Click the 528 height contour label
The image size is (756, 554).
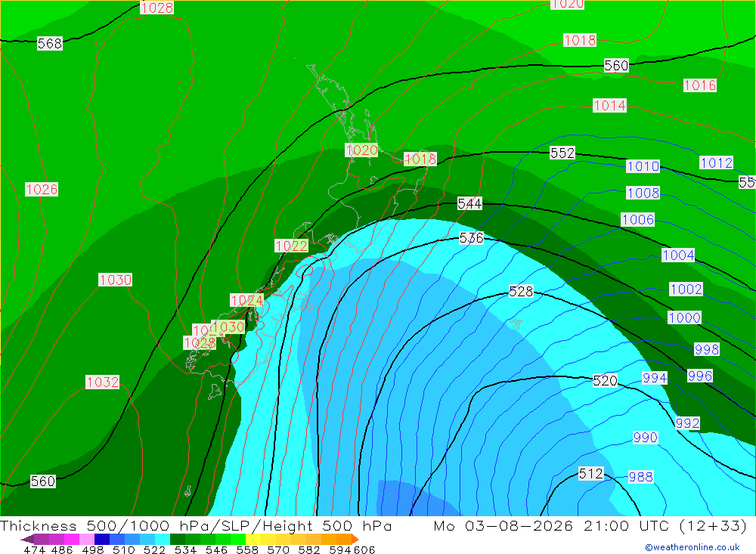521,292
